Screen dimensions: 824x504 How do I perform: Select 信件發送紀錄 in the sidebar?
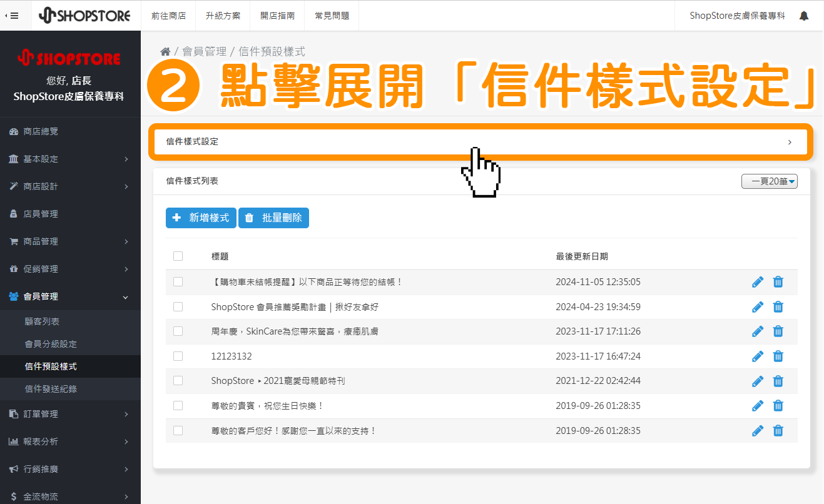tap(70, 388)
